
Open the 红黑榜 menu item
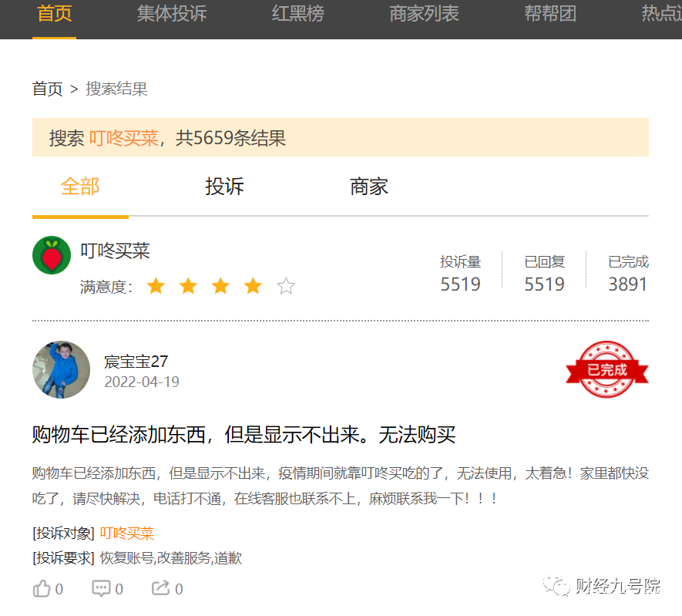pyautogui.click(x=298, y=14)
